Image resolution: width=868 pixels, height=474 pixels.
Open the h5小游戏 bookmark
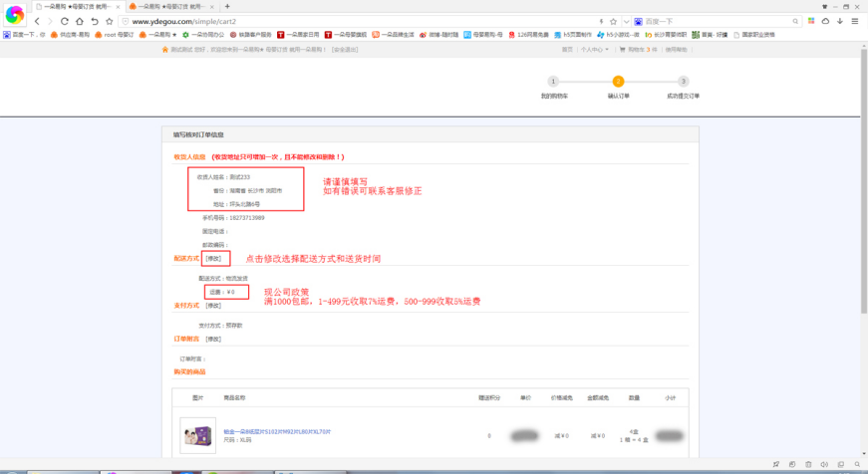[x=618, y=34]
